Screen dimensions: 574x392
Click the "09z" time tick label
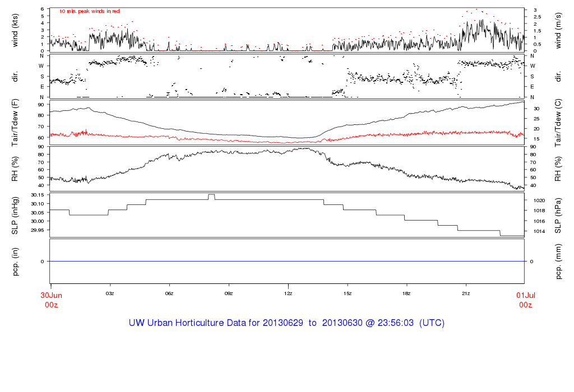tap(229, 293)
